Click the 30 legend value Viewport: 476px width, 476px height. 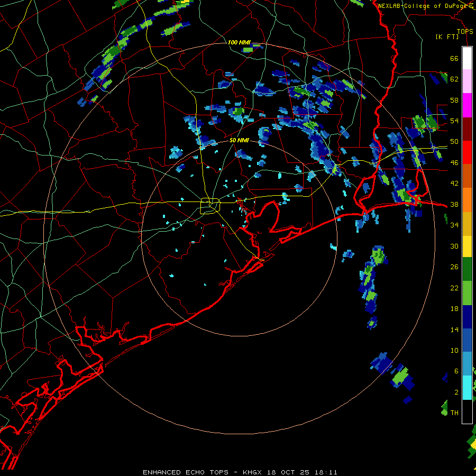point(454,246)
